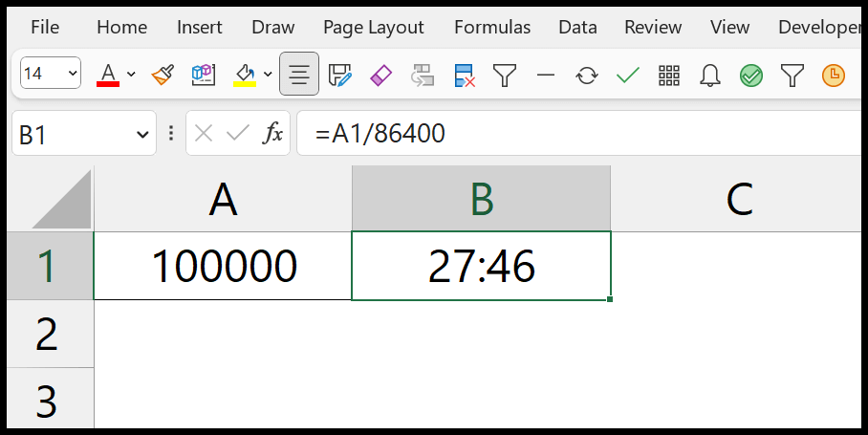
Task: Click into the formula =A1/86400
Action: point(581,134)
